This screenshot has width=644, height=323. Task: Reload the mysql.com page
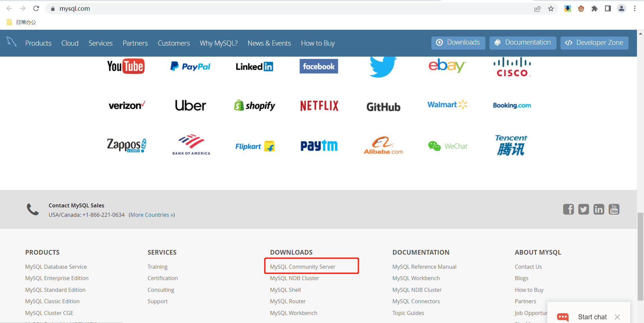(x=36, y=8)
